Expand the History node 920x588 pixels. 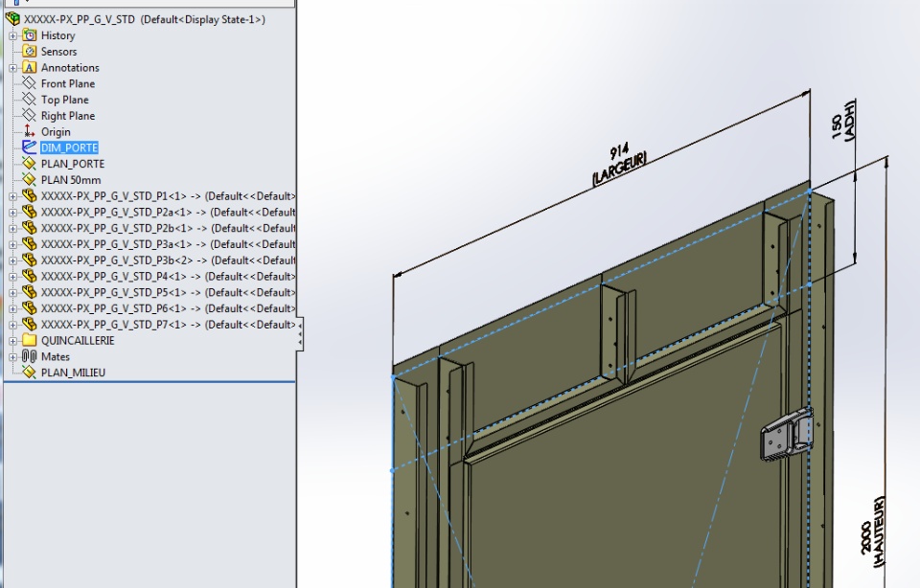click(12, 35)
